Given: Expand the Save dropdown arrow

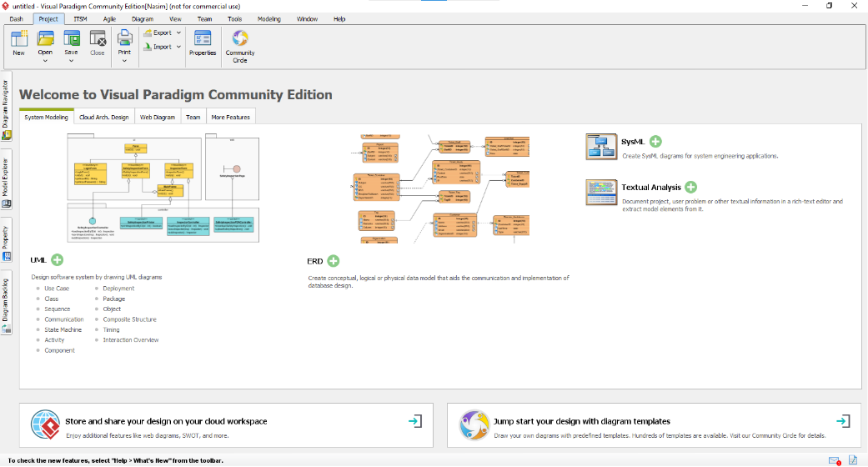Looking at the screenshot, I should click(72, 60).
